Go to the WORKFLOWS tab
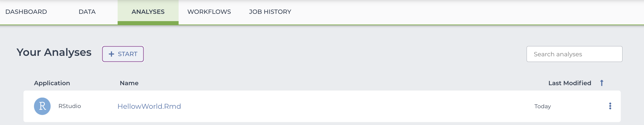Image resolution: width=644 pixels, height=125 pixels. point(209,12)
